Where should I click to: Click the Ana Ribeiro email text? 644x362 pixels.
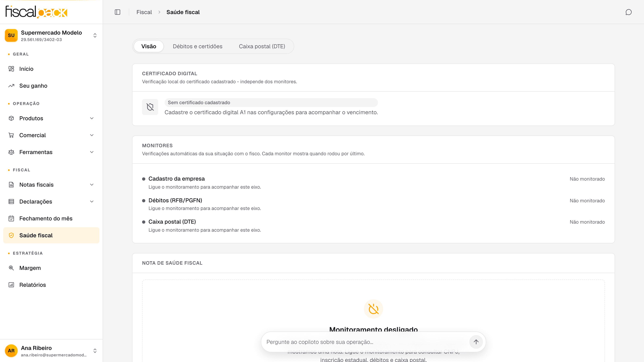54,355
